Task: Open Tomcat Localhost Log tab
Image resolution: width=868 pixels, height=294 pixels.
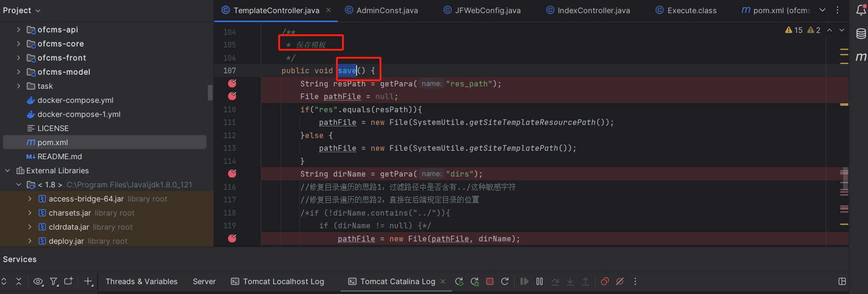Action: pos(277,281)
